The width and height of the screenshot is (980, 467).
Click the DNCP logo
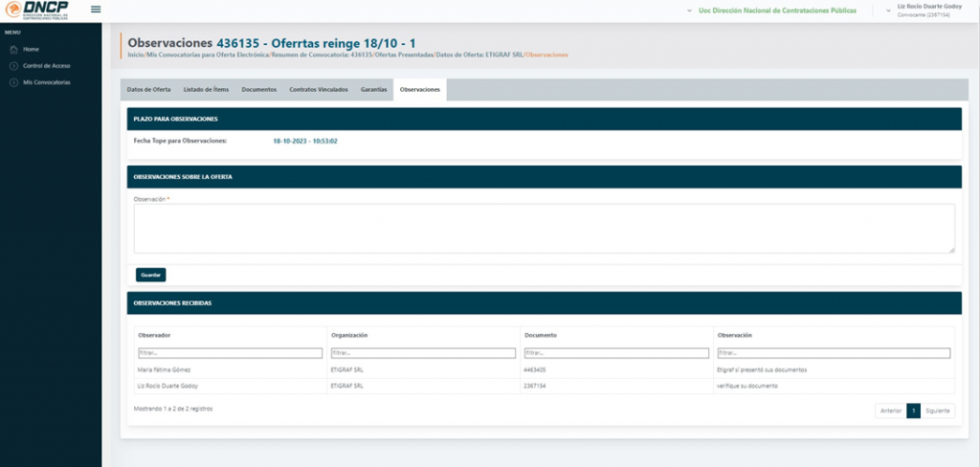coord(36,10)
